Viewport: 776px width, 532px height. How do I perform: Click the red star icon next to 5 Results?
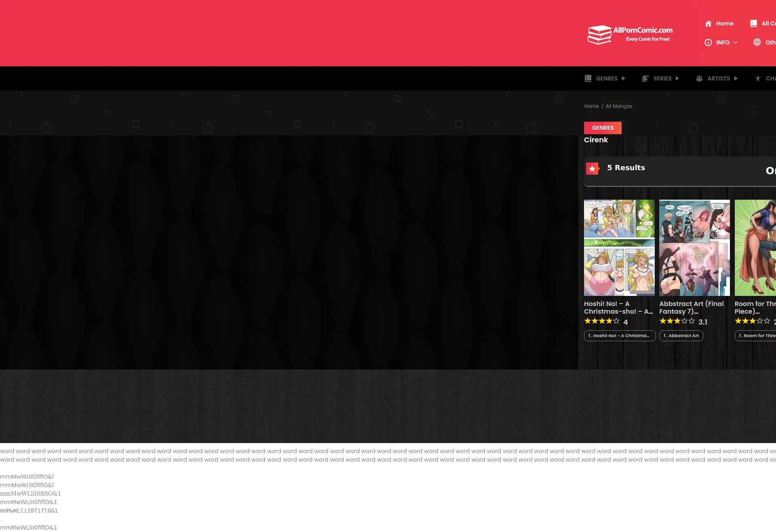pyautogui.click(x=593, y=169)
